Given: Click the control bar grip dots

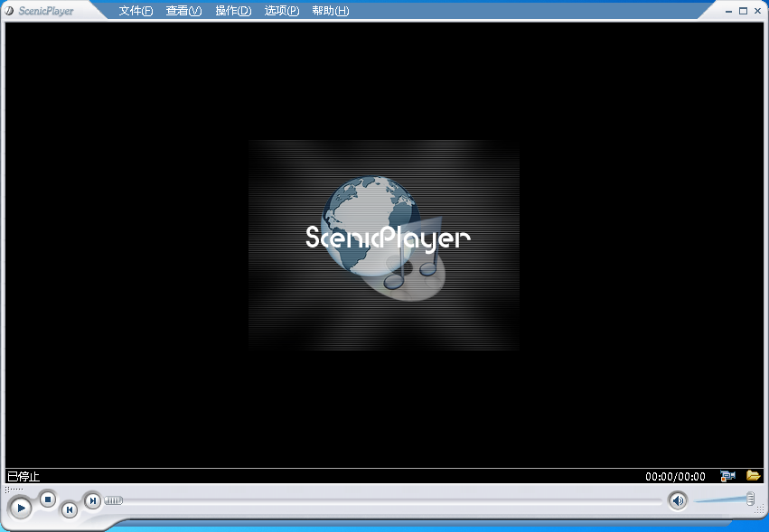Looking at the screenshot, I should (14, 490).
